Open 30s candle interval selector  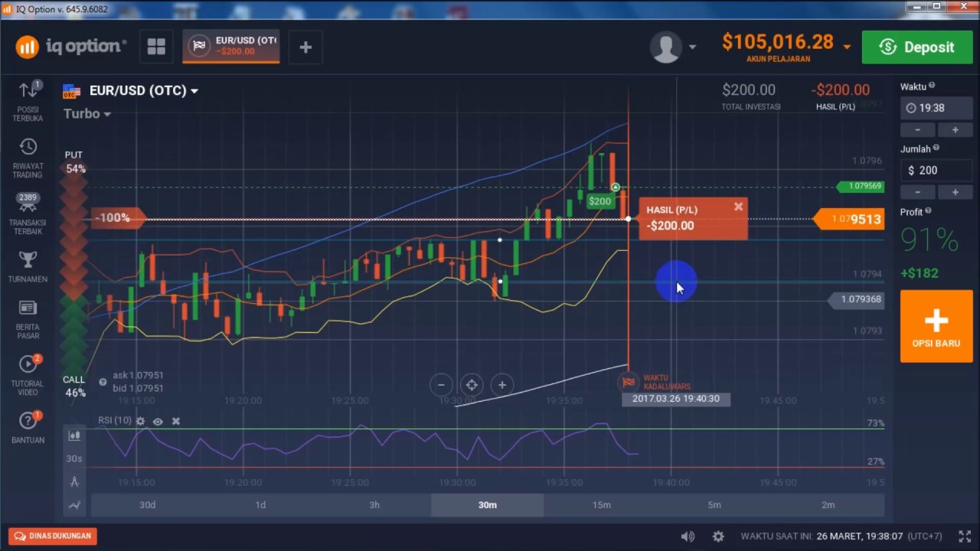coord(74,458)
